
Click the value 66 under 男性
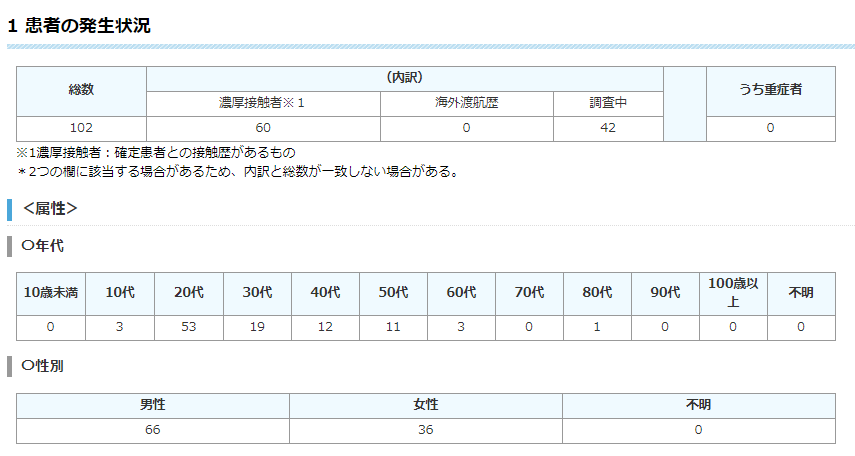click(x=152, y=430)
